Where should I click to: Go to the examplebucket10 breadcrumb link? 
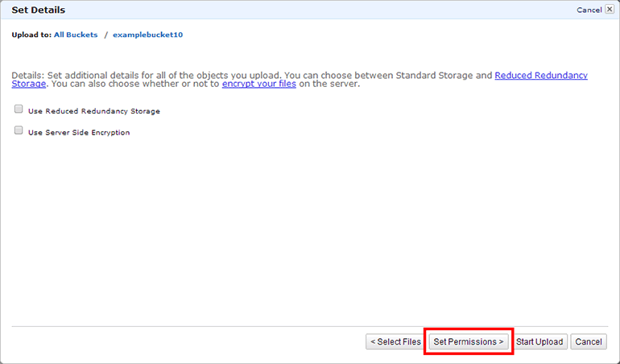tap(148, 35)
